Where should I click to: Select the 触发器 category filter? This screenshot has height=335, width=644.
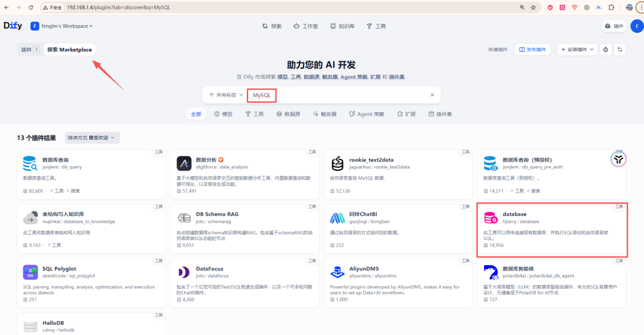click(324, 114)
